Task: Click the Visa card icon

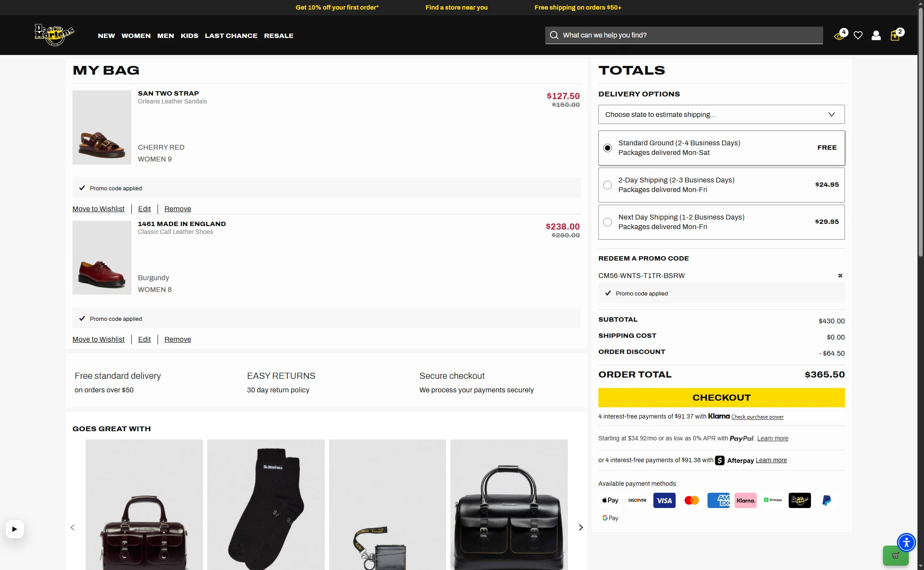Action: point(664,501)
